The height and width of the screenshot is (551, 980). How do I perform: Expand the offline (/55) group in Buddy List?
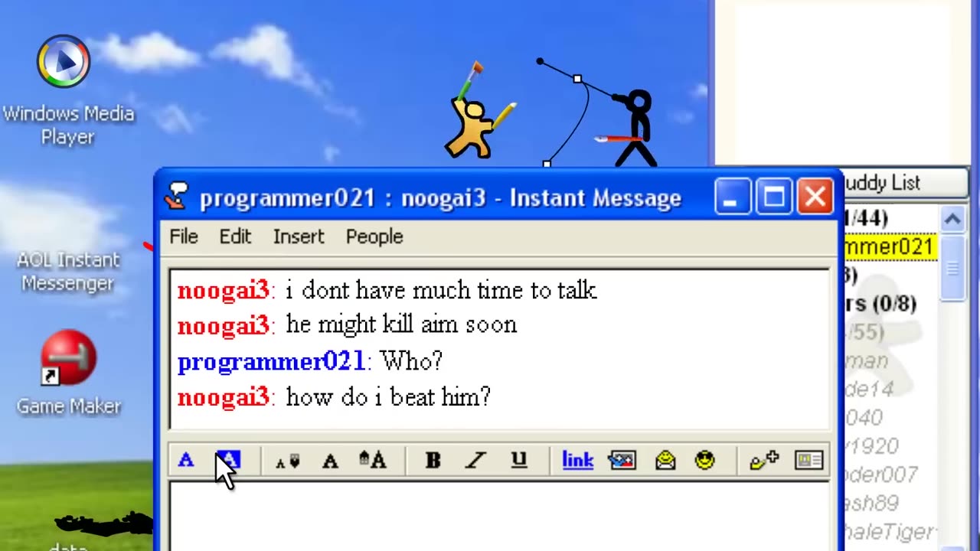(x=864, y=332)
